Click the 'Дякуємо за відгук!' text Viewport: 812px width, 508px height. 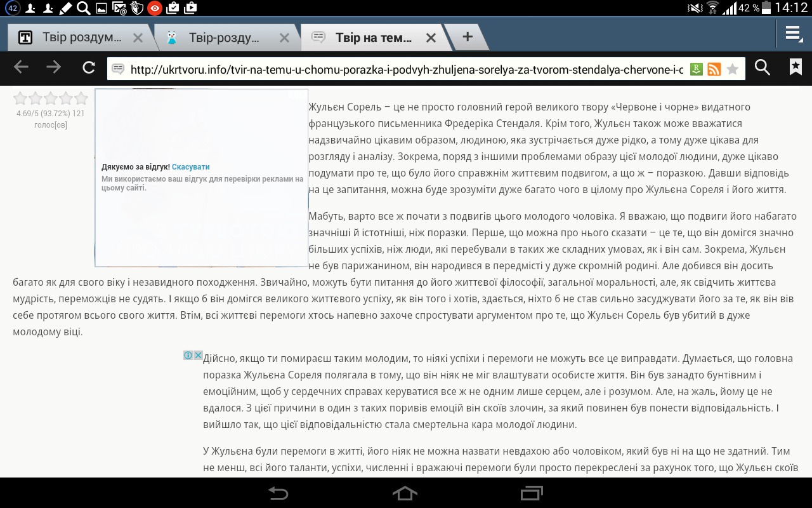click(136, 167)
